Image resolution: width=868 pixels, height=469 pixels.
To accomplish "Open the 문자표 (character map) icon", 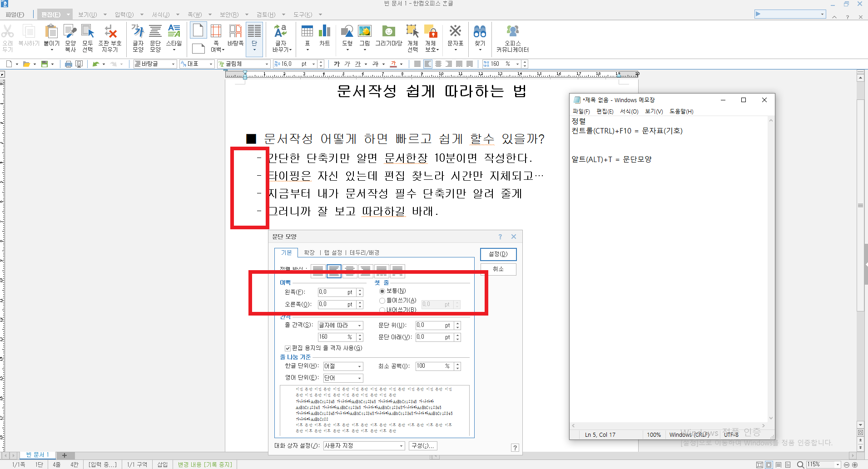I will 455,32.
